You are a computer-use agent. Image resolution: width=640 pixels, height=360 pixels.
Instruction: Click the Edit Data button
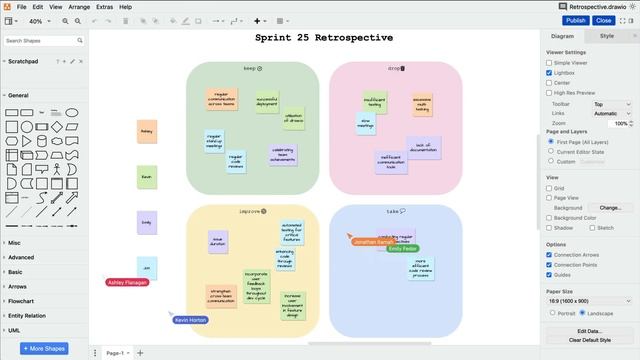click(589, 331)
